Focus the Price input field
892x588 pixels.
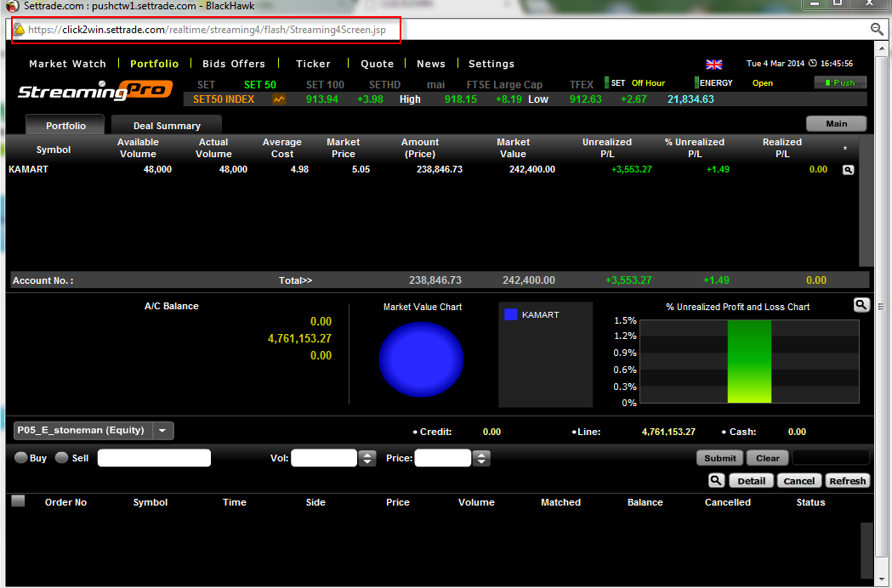443,458
